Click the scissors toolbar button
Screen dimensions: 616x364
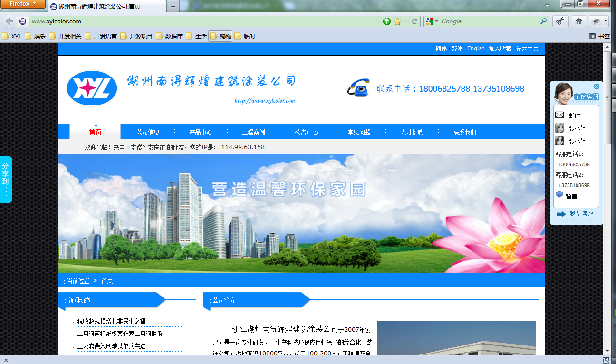click(x=561, y=21)
